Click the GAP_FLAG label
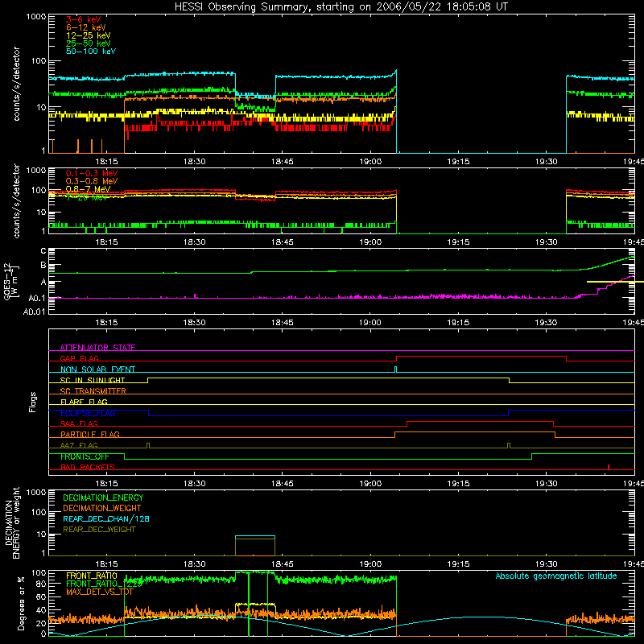The image size is (644, 644). (79, 358)
